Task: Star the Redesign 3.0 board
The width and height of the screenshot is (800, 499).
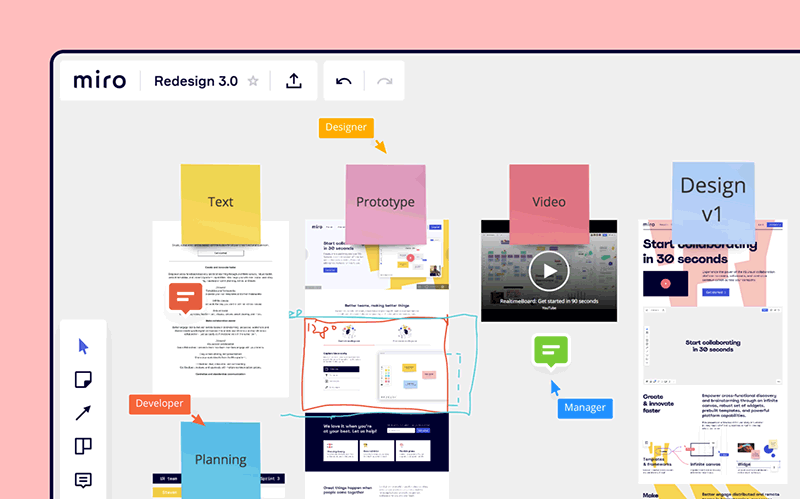Action: (253, 81)
